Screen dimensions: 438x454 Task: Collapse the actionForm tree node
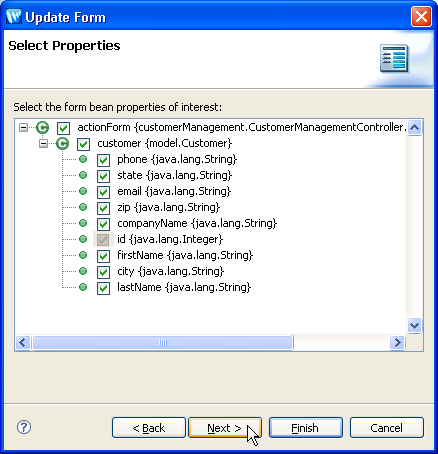23,127
